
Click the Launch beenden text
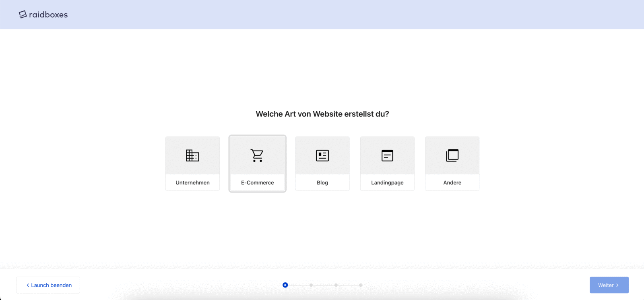tap(52, 285)
